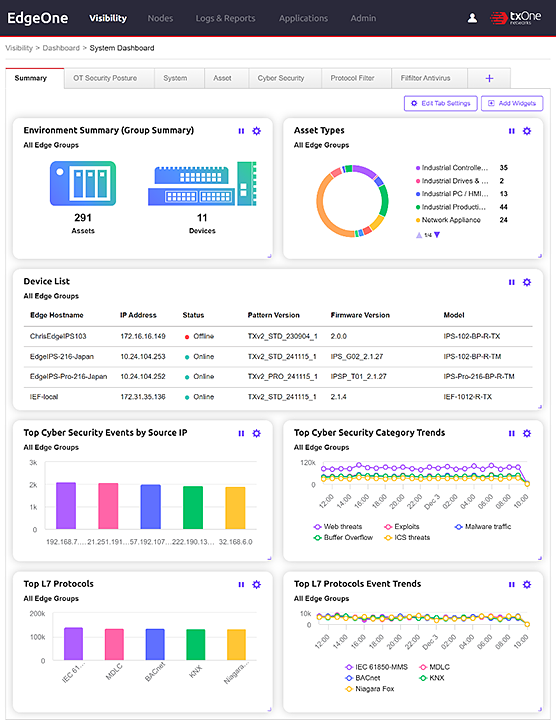This screenshot has height=720, width=556.
Task: Pause Top Cyber Security Category Trends widget
Action: [x=511, y=433]
